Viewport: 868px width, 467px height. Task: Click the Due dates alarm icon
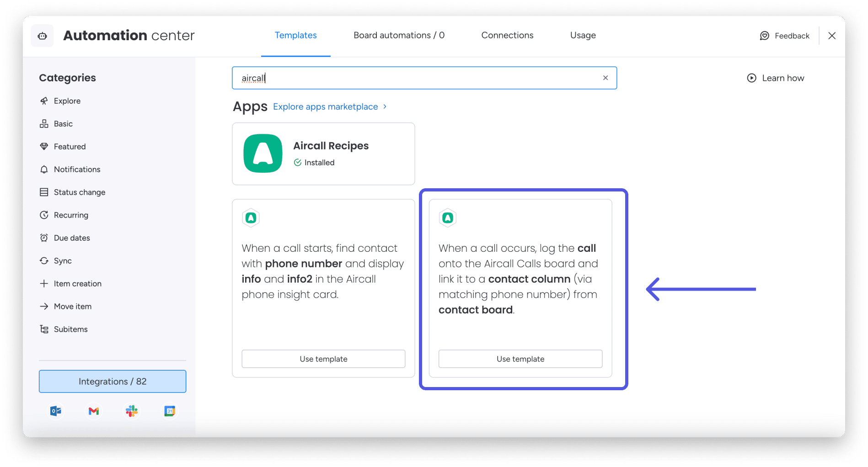44,238
